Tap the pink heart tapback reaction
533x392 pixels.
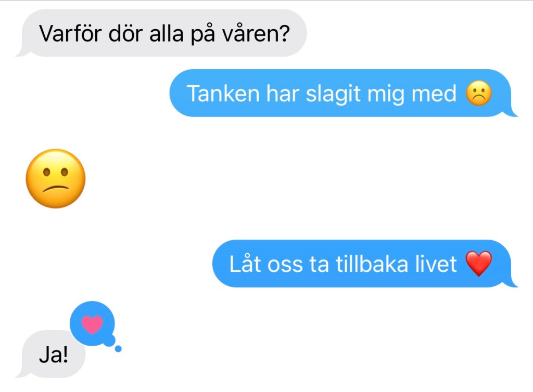(x=92, y=324)
